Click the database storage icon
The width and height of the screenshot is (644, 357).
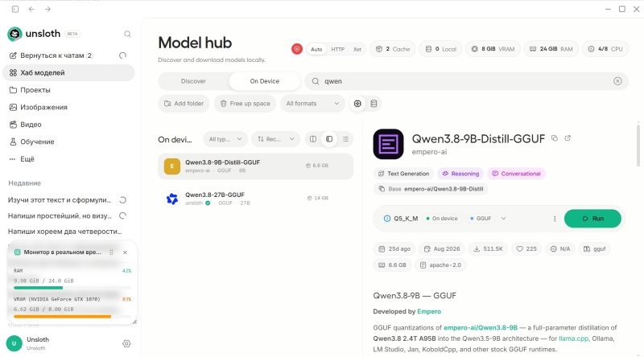coord(374,104)
